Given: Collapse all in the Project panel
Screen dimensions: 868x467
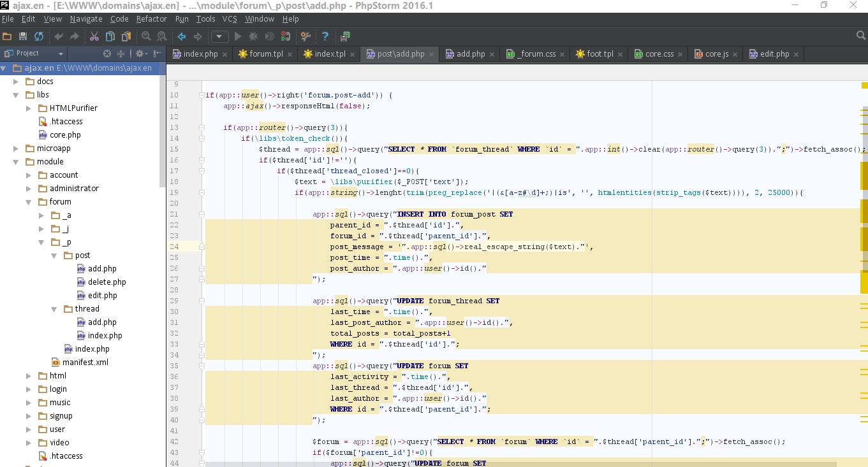Looking at the screenshot, I should [121, 54].
